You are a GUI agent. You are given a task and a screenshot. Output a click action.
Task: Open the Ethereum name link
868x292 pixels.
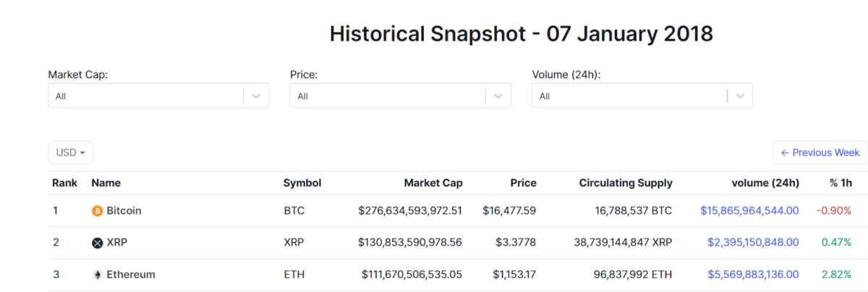[130, 275]
